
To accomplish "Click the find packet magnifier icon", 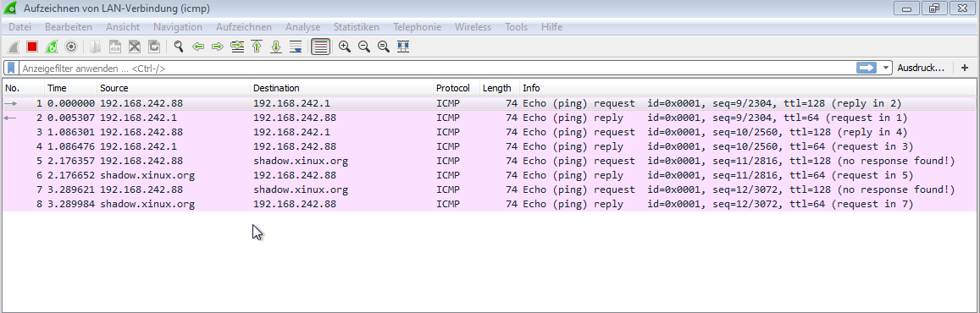I will [x=179, y=47].
